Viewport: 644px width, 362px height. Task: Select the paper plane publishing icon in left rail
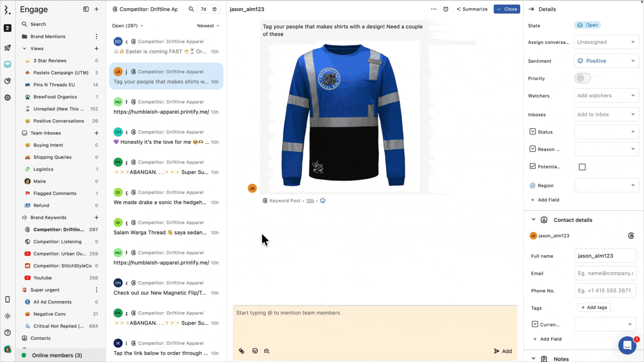coord(7,48)
